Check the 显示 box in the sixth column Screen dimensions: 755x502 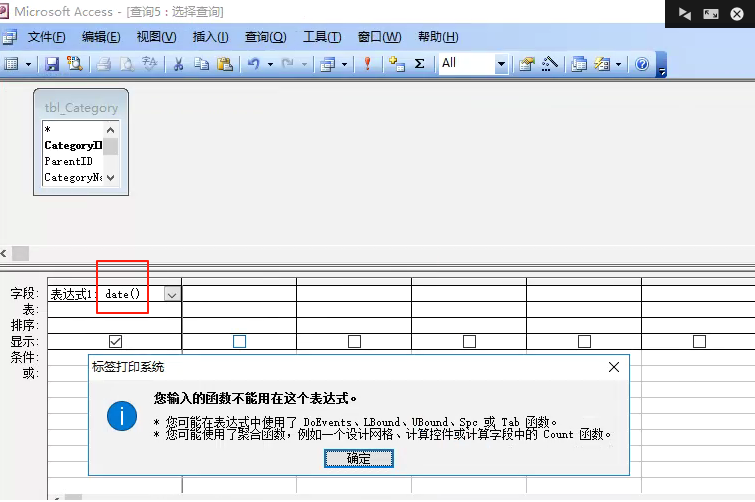(700, 341)
